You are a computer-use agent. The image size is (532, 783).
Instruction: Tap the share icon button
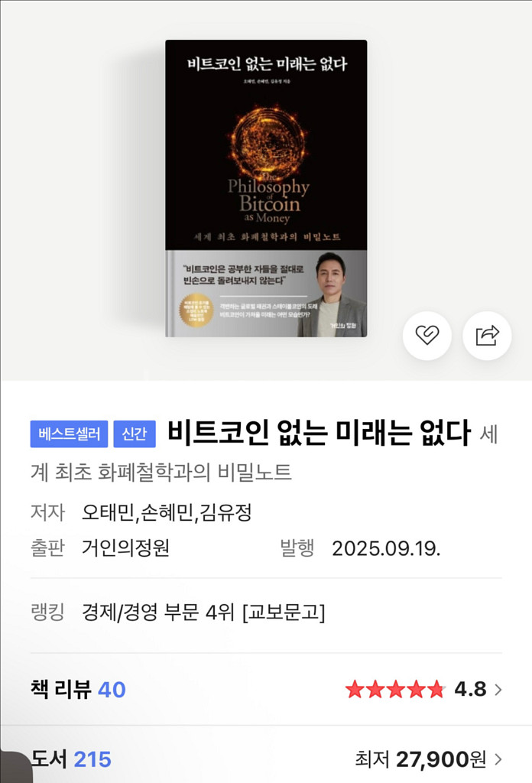point(487,335)
